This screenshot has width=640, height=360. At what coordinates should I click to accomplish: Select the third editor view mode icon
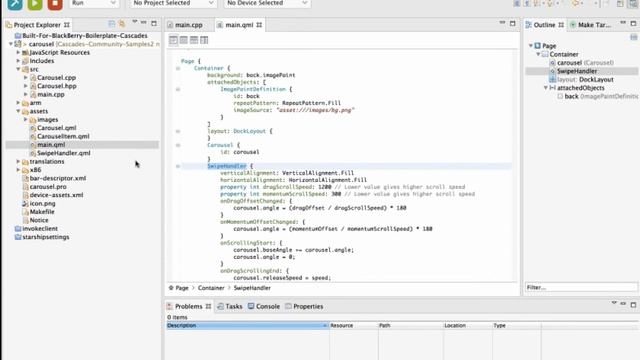coord(193,40)
